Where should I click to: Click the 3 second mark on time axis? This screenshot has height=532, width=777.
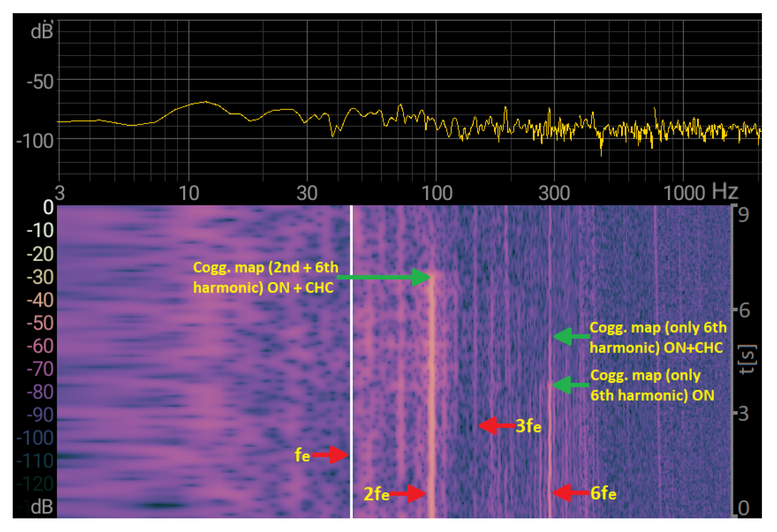(743, 414)
